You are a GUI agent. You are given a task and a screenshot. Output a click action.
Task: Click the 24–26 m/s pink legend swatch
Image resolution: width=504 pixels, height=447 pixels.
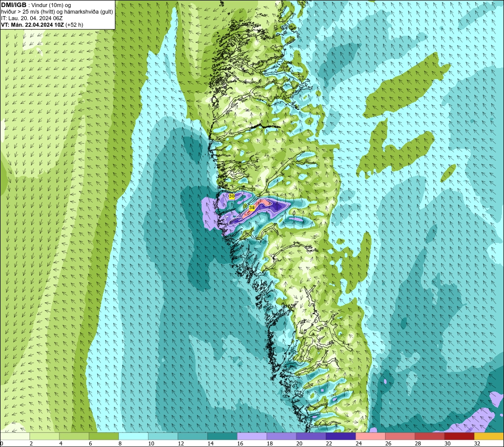[x=370, y=436]
